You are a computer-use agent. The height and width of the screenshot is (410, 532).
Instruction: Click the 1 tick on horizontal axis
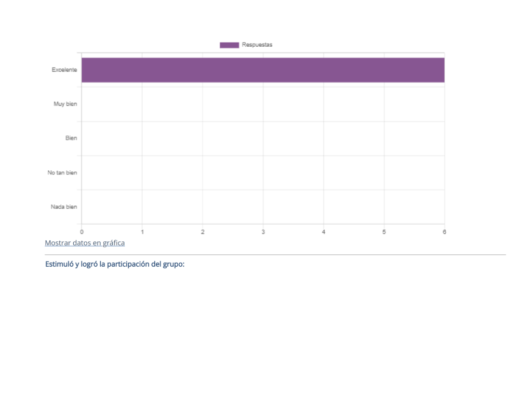(142, 232)
